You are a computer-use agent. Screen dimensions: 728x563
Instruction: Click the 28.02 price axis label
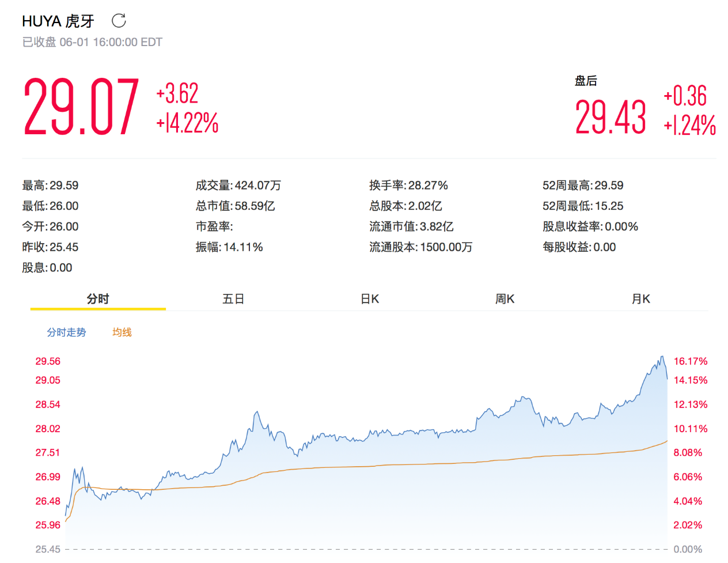48,429
